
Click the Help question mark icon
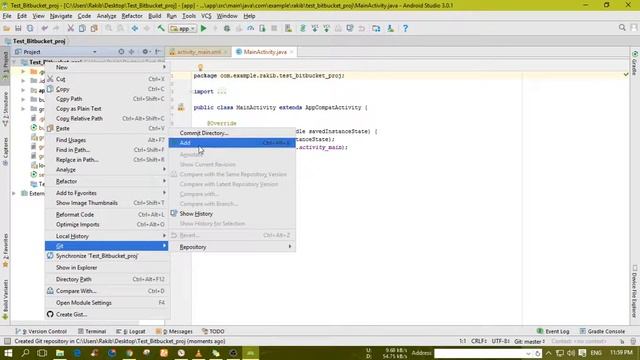click(x=405, y=29)
